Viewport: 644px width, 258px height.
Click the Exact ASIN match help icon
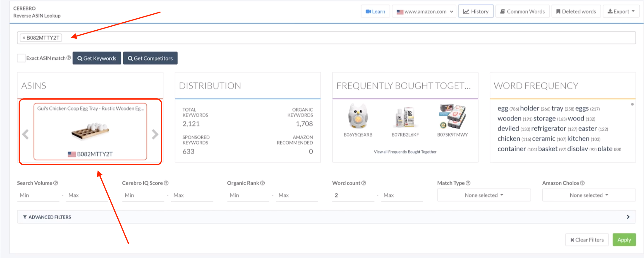pyautogui.click(x=68, y=58)
